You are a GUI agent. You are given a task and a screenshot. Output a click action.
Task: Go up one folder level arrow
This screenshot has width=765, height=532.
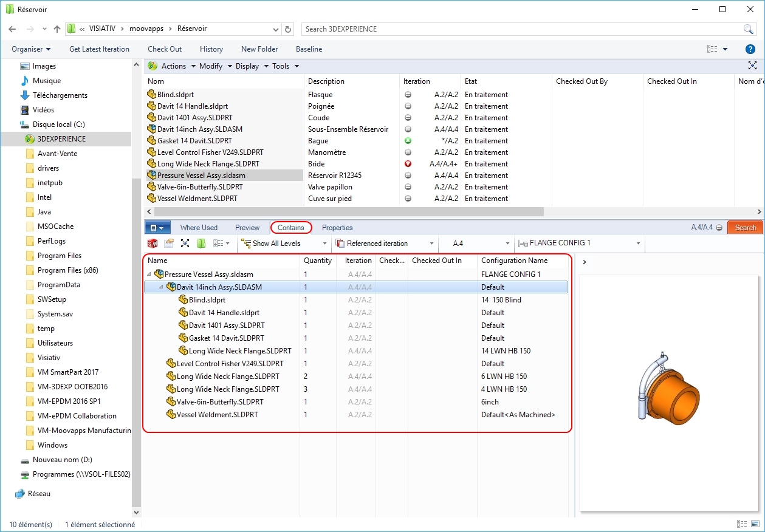[57, 29]
